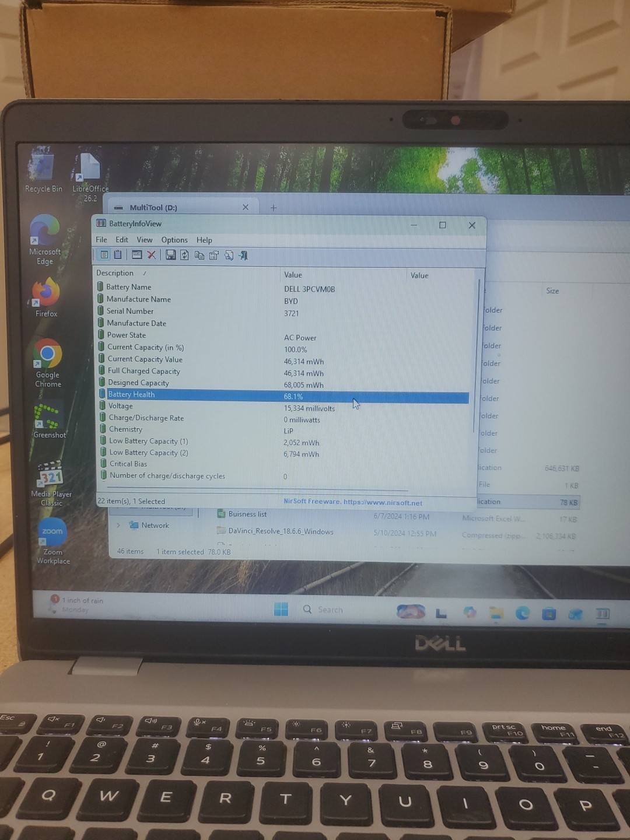Select the Show Battery Log toolbar icon
The image size is (630, 840).
tap(118, 254)
